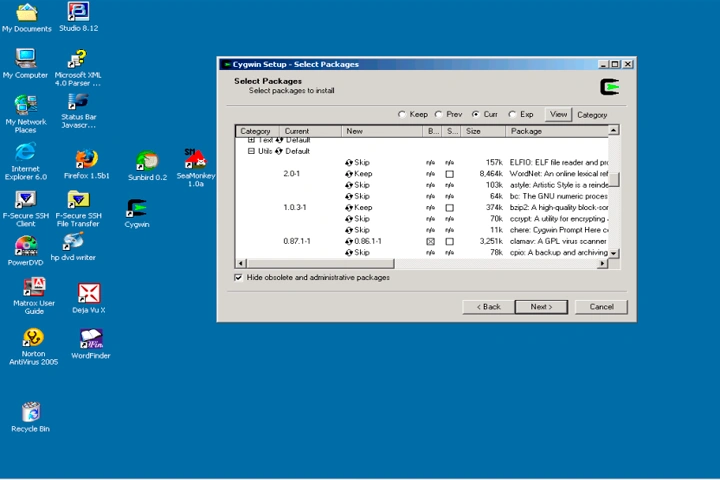This screenshot has height=480, width=720.
Task: Open My Computer desktop icon
Action: pyautogui.click(x=25, y=64)
